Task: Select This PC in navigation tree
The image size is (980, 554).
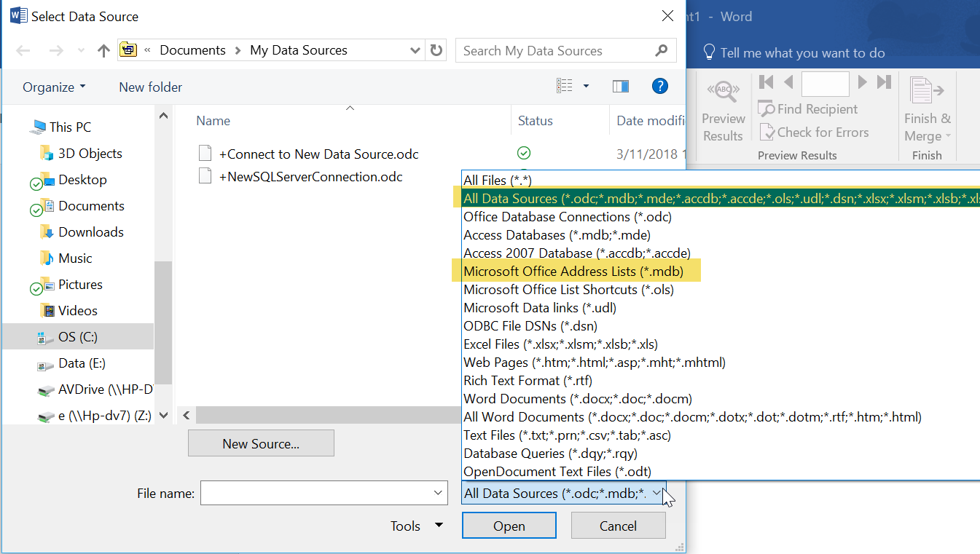Action: click(x=70, y=127)
